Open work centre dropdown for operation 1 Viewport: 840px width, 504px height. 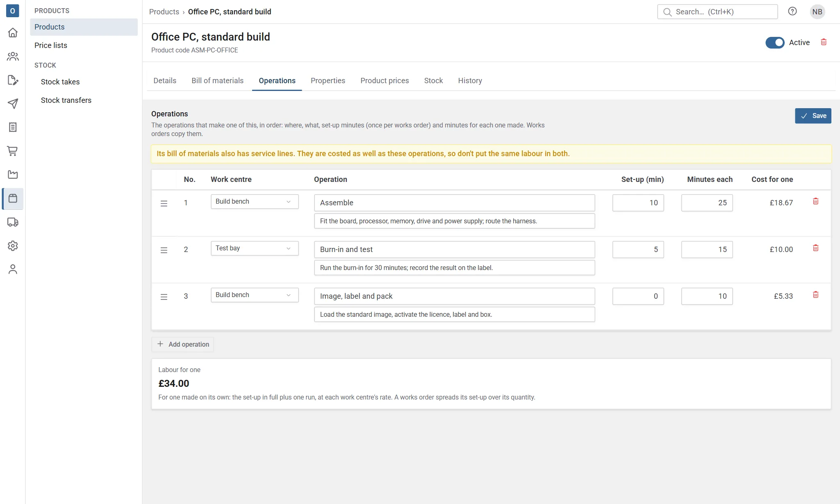pos(255,202)
